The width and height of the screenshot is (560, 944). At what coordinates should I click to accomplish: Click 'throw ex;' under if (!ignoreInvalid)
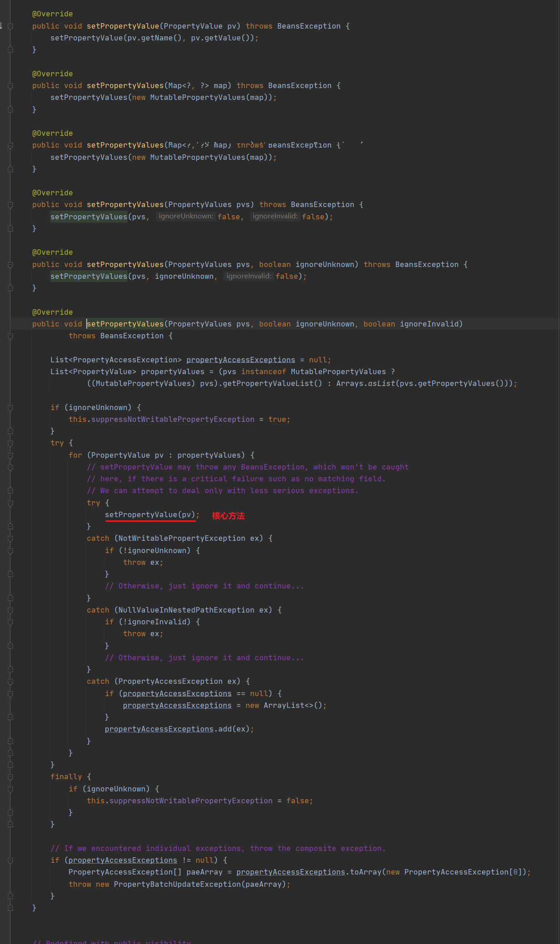tap(143, 634)
